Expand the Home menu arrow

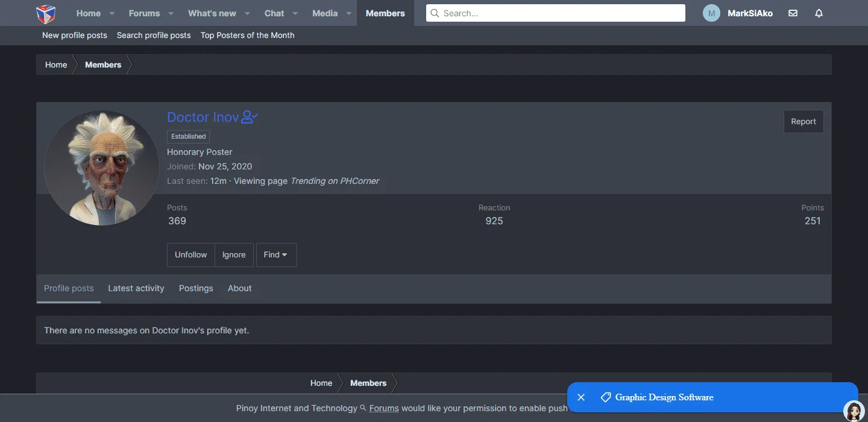click(x=112, y=13)
